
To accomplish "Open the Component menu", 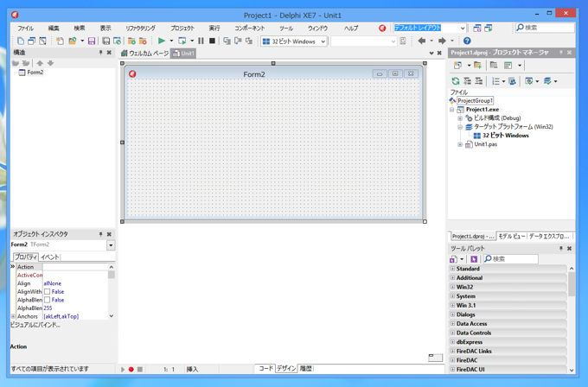I will pos(249,29).
